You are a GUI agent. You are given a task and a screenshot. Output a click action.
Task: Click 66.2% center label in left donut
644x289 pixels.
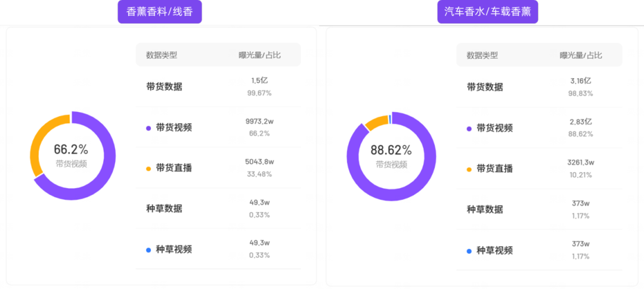71,149
